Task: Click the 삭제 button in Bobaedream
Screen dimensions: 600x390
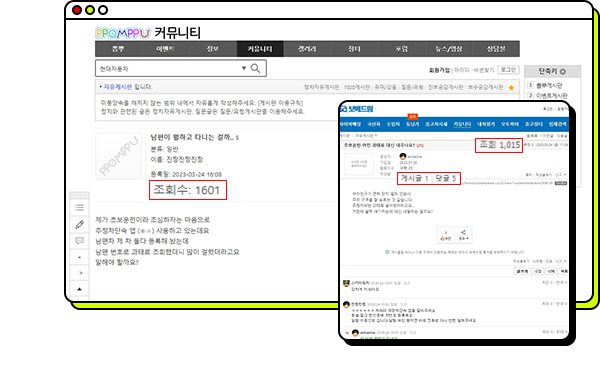Action: pos(551,271)
